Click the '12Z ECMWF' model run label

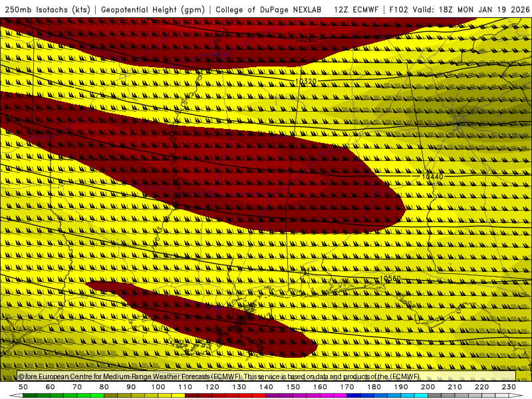[356, 10]
